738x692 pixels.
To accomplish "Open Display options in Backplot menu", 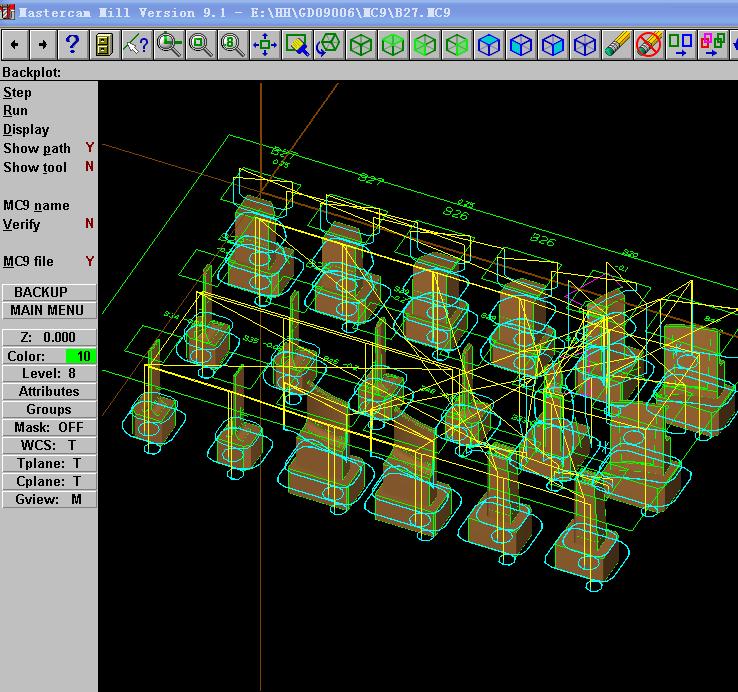I will pyautogui.click(x=26, y=129).
